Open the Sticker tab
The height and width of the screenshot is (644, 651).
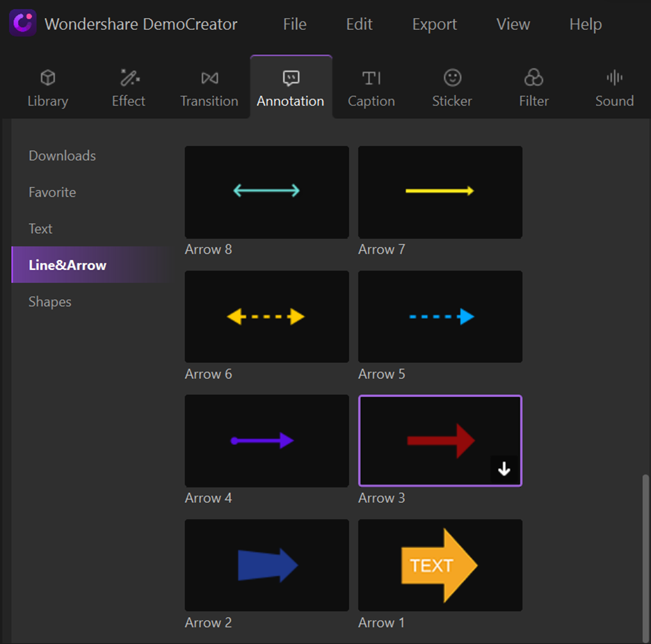[452, 88]
